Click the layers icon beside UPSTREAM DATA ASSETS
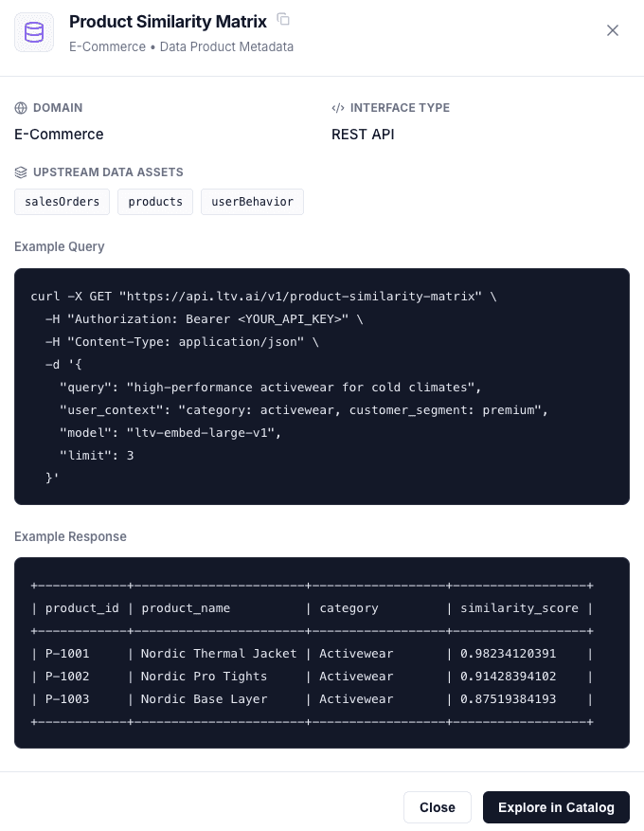The height and width of the screenshot is (831, 644). (20, 172)
